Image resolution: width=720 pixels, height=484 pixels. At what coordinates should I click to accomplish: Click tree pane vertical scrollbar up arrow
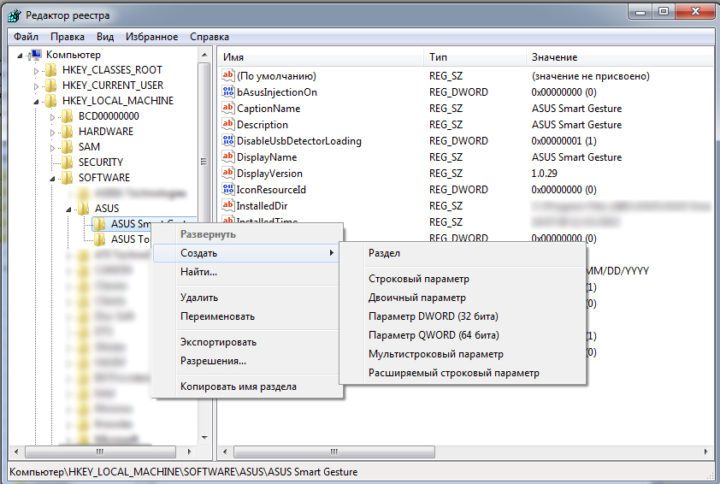click(x=204, y=55)
